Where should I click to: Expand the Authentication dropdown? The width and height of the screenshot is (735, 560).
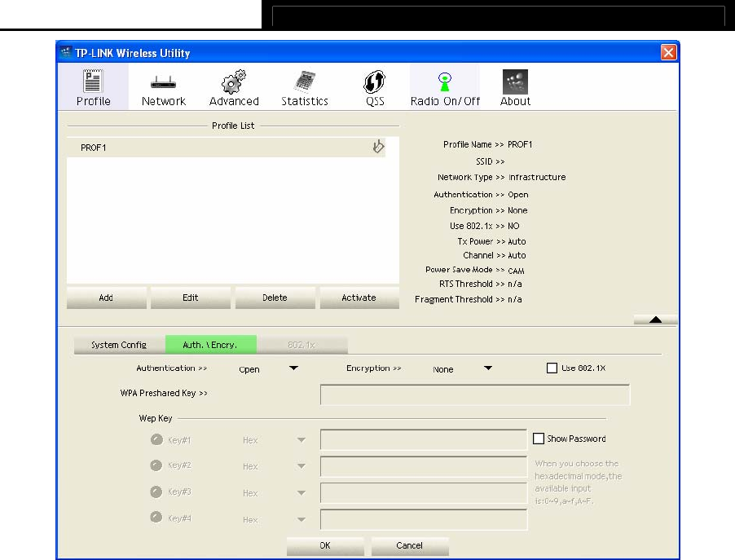point(293,368)
